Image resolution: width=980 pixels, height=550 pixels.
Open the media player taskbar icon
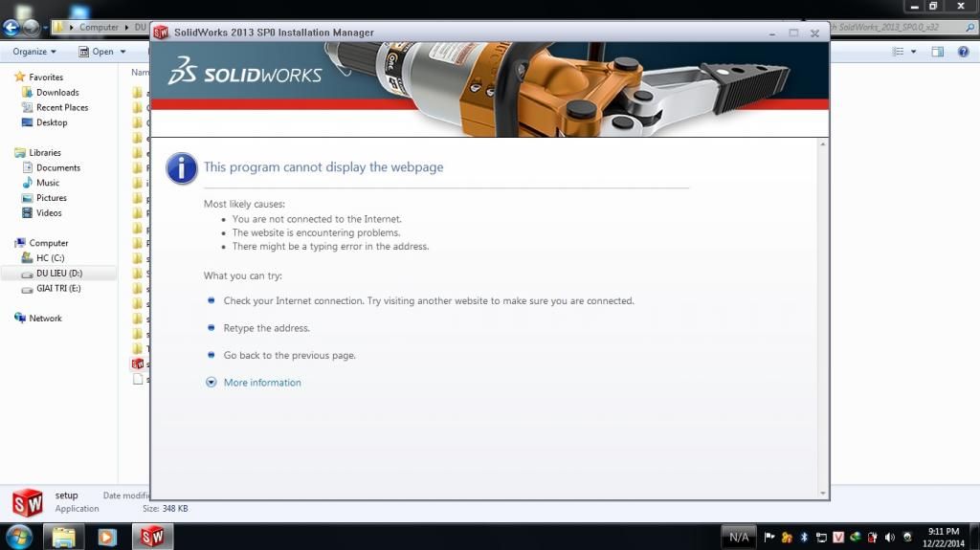click(107, 537)
